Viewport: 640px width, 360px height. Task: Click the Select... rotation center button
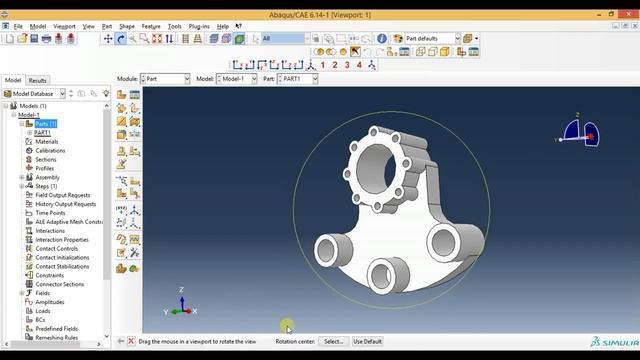[333, 341]
